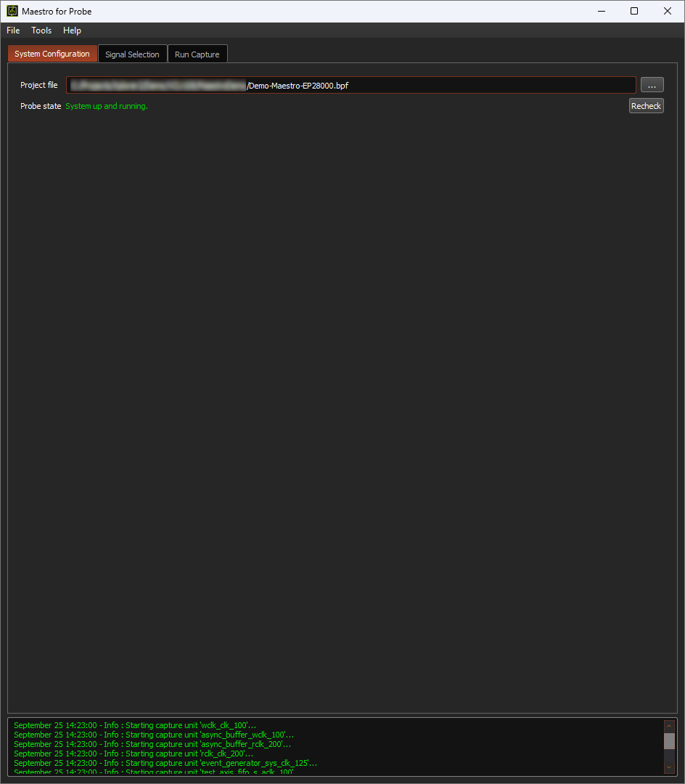Switch to the Run Capture tab
The width and height of the screenshot is (685, 784).
[197, 54]
